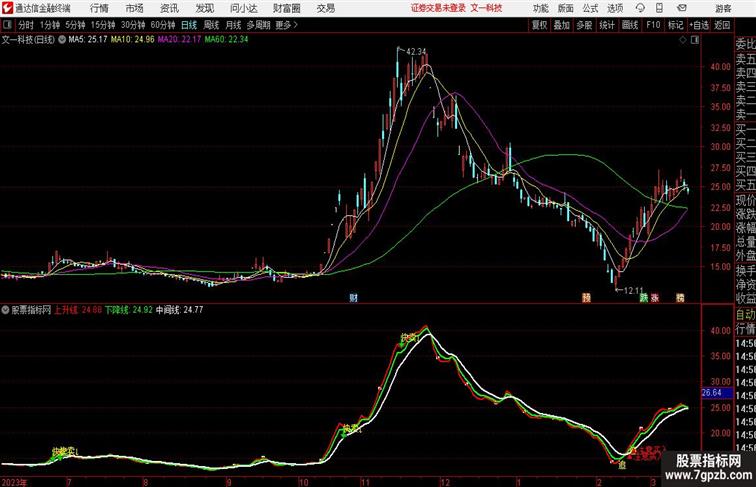The height and width of the screenshot is (487, 756).
Task: Click the mobile phone icon
Action: (x=659, y=8)
